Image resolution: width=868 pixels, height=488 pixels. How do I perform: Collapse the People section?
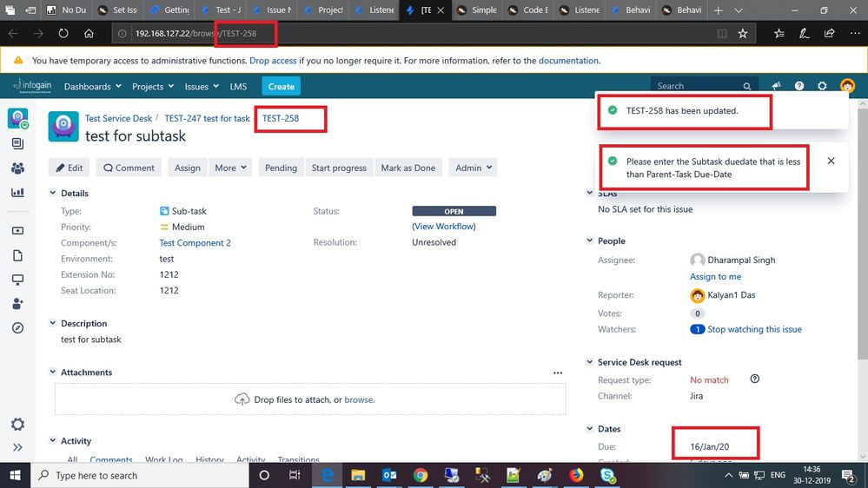point(590,241)
